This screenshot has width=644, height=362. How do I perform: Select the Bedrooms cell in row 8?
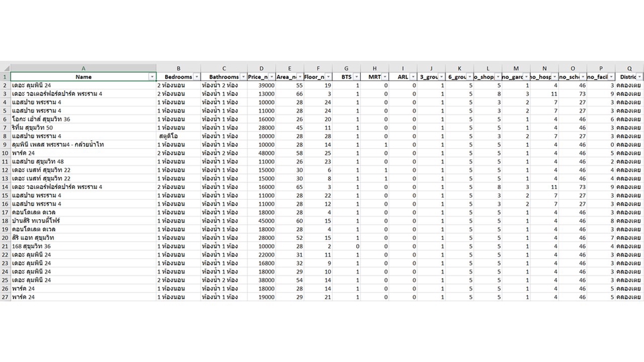click(x=178, y=136)
